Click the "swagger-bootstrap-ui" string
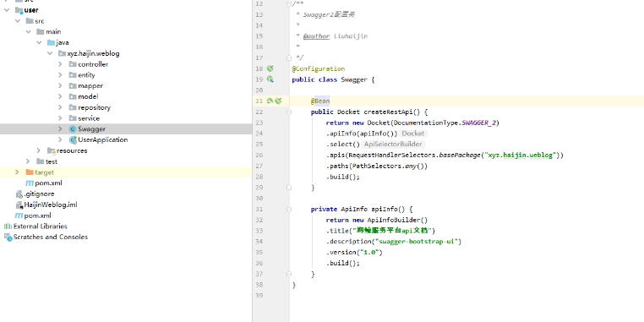Image resolution: width=644 pixels, height=322 pixels. [417, 242]
